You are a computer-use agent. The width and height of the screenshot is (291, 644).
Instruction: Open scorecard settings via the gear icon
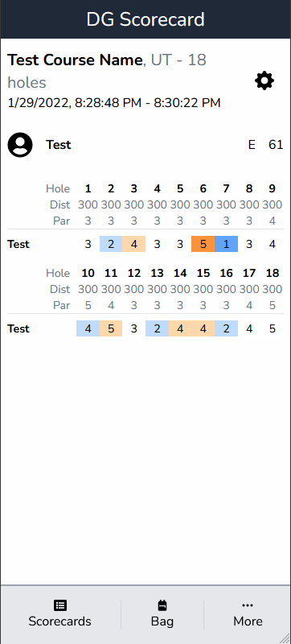pyautogui.click(x=264, y=80)
